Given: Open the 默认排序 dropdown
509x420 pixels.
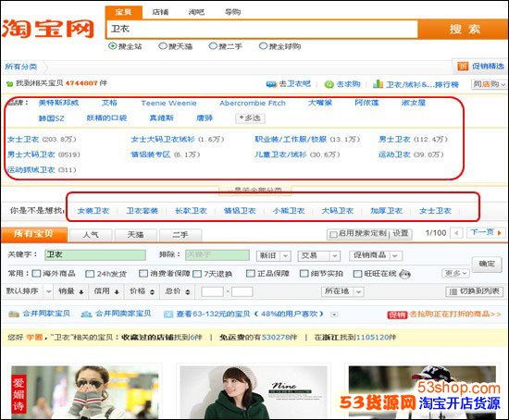Looking at the screenshot, I should (29, 291).
